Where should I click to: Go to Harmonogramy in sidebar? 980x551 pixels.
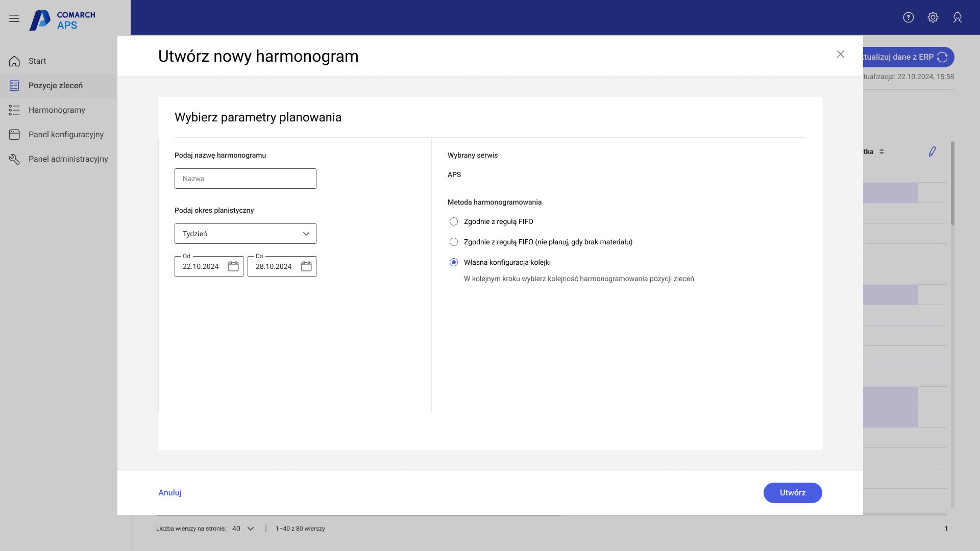click(57, 110)
